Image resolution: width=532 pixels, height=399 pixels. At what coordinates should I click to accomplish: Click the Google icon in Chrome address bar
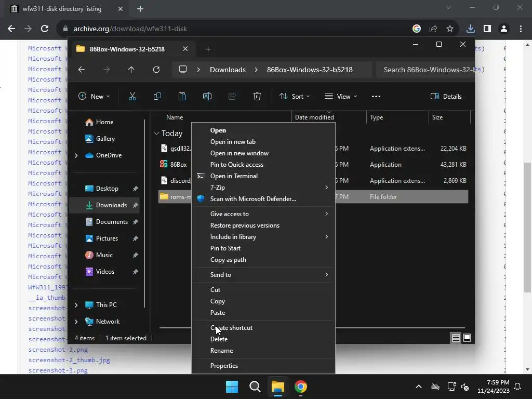417,29
